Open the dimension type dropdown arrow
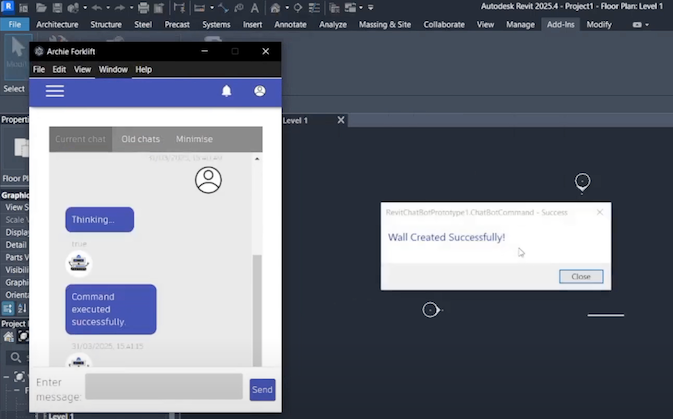The image size is (673, 419). pyautogui.click(x=212, y=8)
